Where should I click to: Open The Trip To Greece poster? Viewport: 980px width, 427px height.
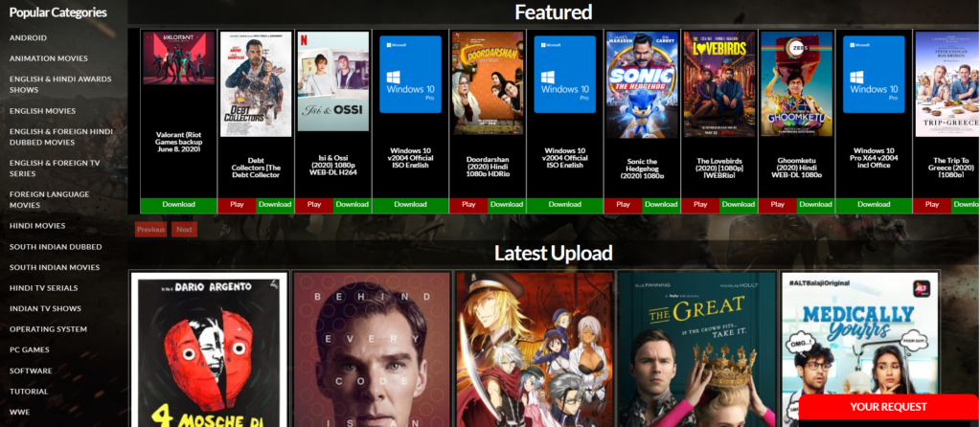pos(947,84)
